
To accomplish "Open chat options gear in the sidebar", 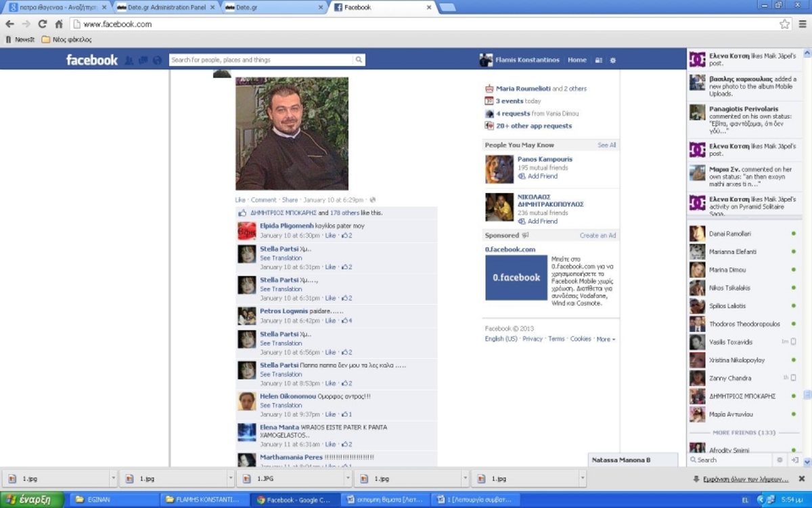I will [x=780, y=460].
